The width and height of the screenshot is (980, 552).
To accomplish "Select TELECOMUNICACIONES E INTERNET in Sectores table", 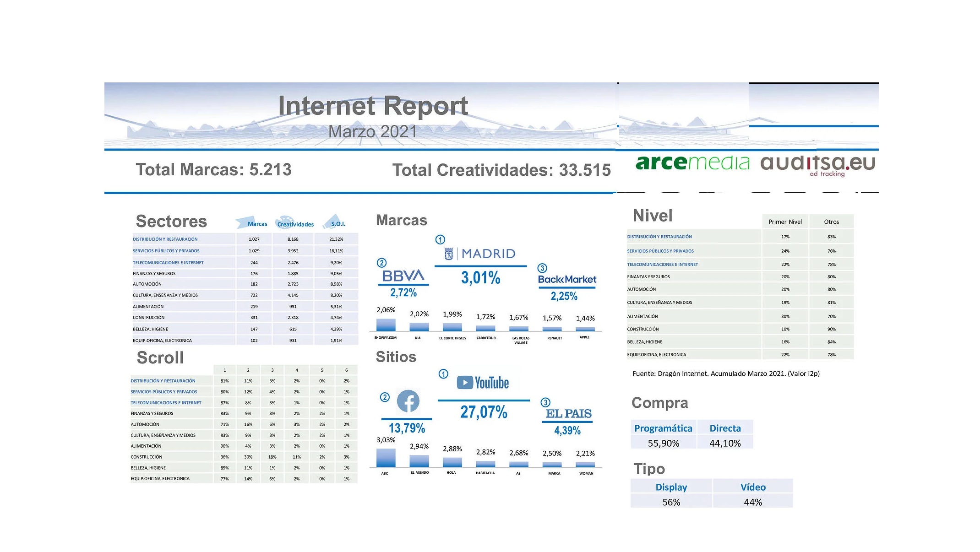I will 168,263.
